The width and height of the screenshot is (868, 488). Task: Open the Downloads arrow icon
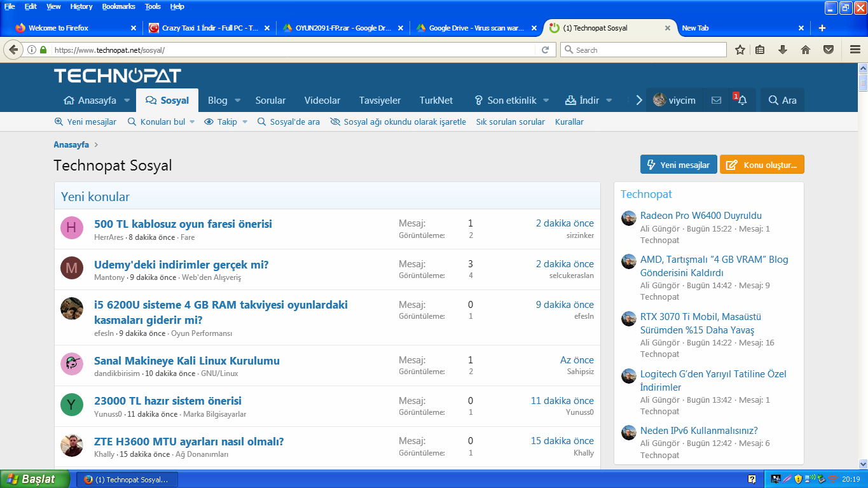[783, 50]
